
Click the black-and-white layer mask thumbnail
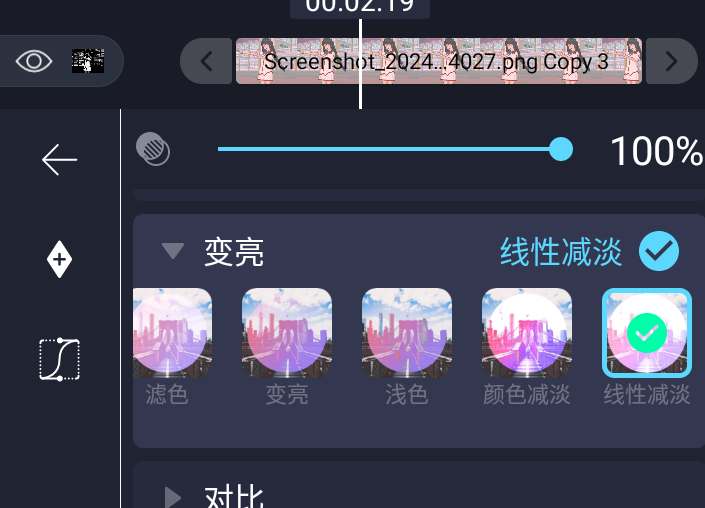click(x=88, y=61)
